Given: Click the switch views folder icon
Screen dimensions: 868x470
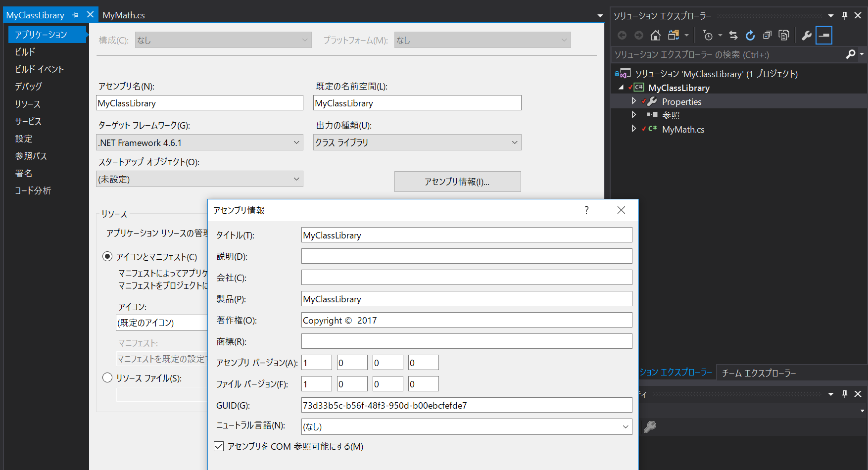Looking at the screenshot, I should (674, 35).
